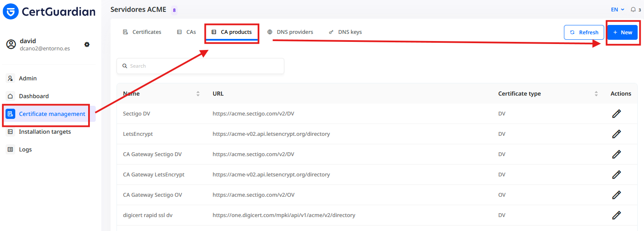Open notifications bell icon
644x231 pixels.
pyautogui.click(x=633, y=9)
